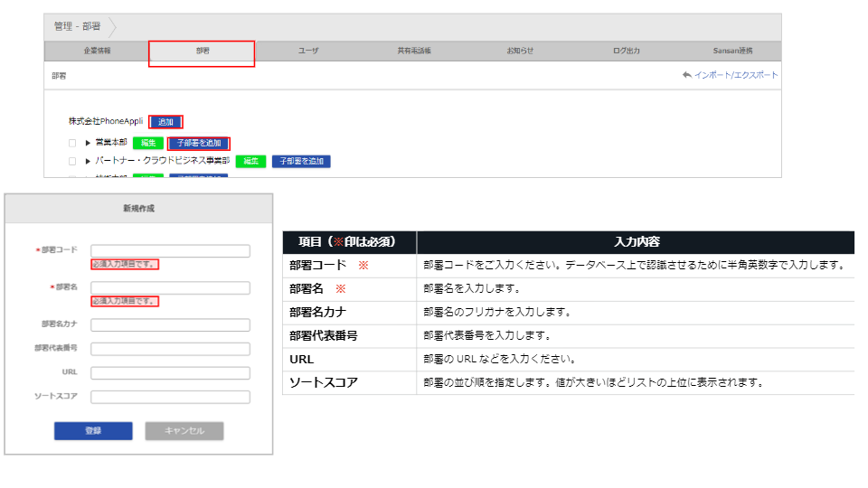Click 追加 button next to 株式会社PhoneAppli
Screen dimensions: 868x488
[x=165, y=122]
